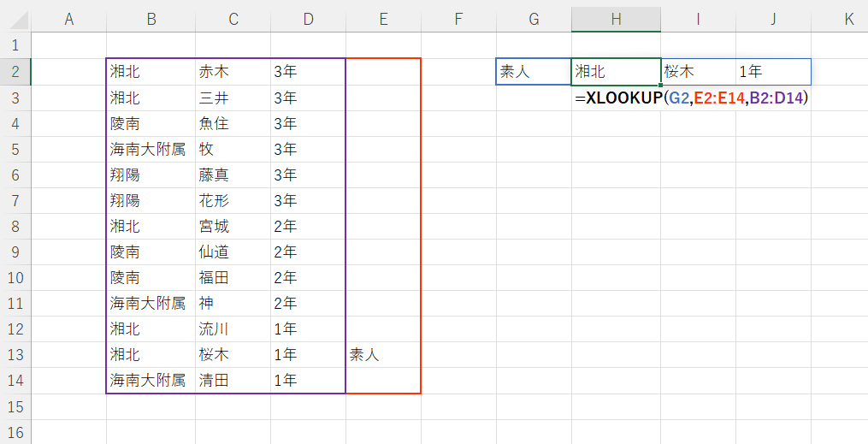Click cell C12 containing 流川

pos(233,329)
